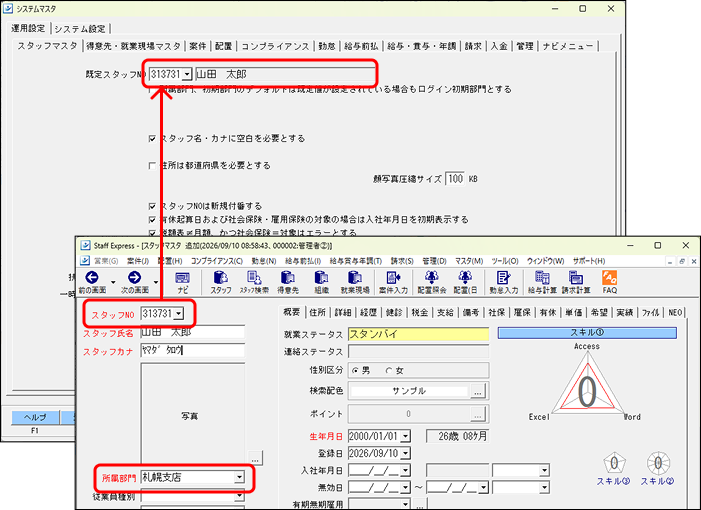Open 無効日 start date dropdown

click(405, 488)
